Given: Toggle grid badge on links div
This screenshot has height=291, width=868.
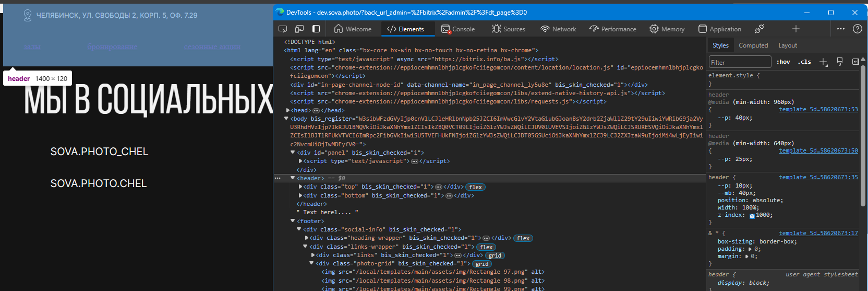Looking at the screenshot, I should (495, 255).
